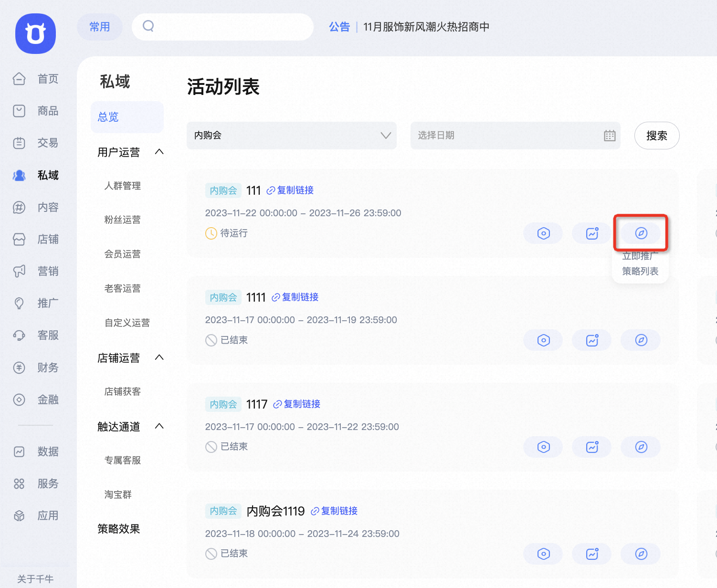Open announcement 11月服饰新风潮火热招商中

pyautogui.click(x=426, y=27)
